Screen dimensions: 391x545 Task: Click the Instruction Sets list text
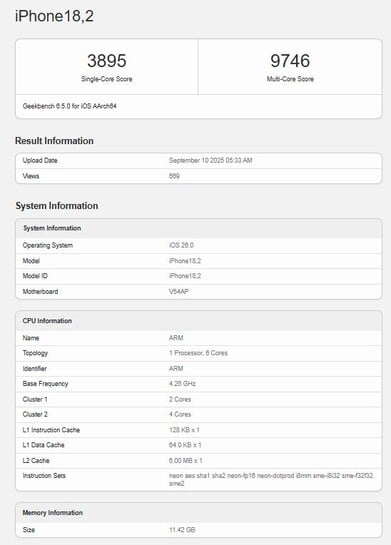(x=271, y=479)
